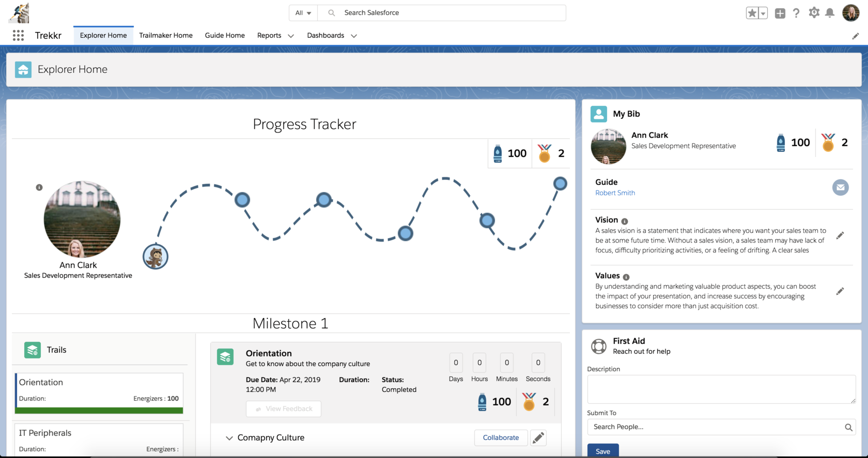Open the Setup gear icon
The width and height of the screenshot is (868, 458).
[814, 13]
